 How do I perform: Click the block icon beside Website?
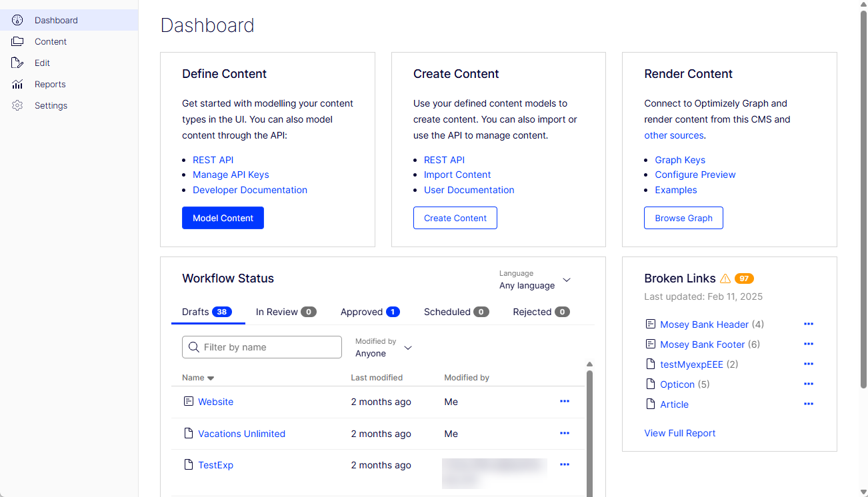pos(189,402)
